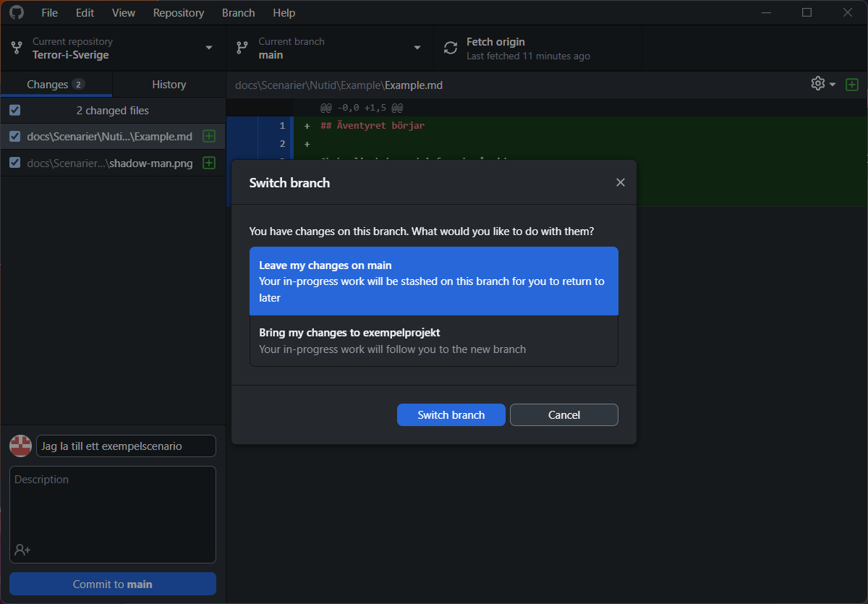Select Bring my changes to exempelprojekt option
The image size is (868, 604).
coord(434,341)
